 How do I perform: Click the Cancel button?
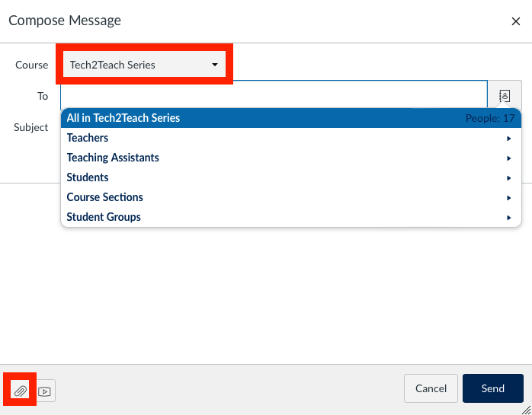pyautogui.click(x=431, y=388)
